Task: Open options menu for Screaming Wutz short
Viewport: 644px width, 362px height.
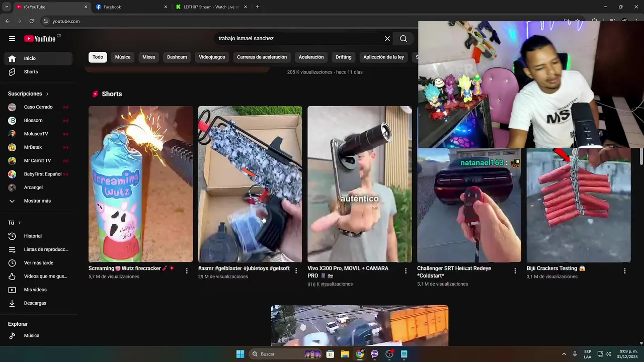Action: [x=187, y=271]
